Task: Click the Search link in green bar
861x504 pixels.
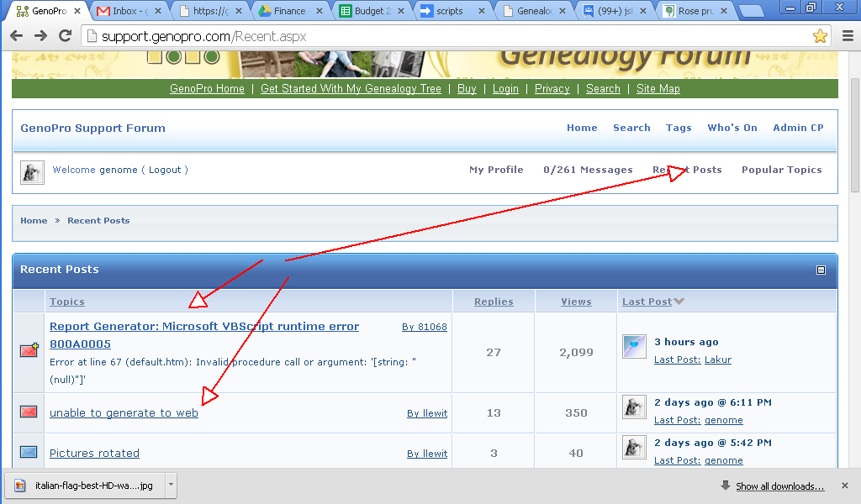Action: click(x=603, y=88)
